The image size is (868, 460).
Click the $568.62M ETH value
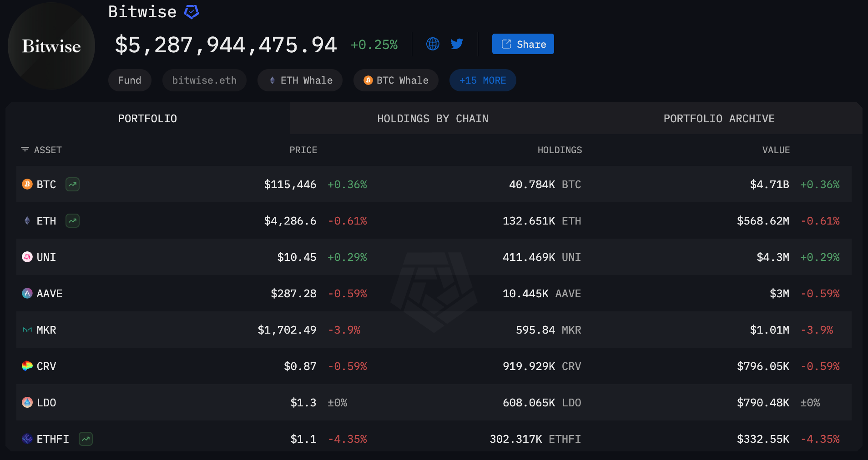coord(763,221)
